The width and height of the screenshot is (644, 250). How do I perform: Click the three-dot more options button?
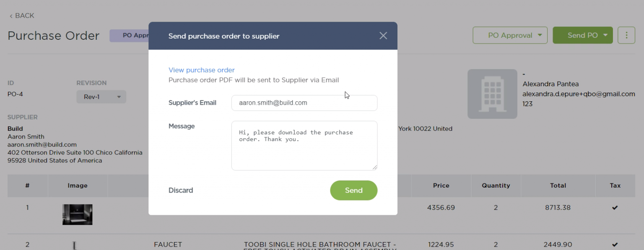626,35
